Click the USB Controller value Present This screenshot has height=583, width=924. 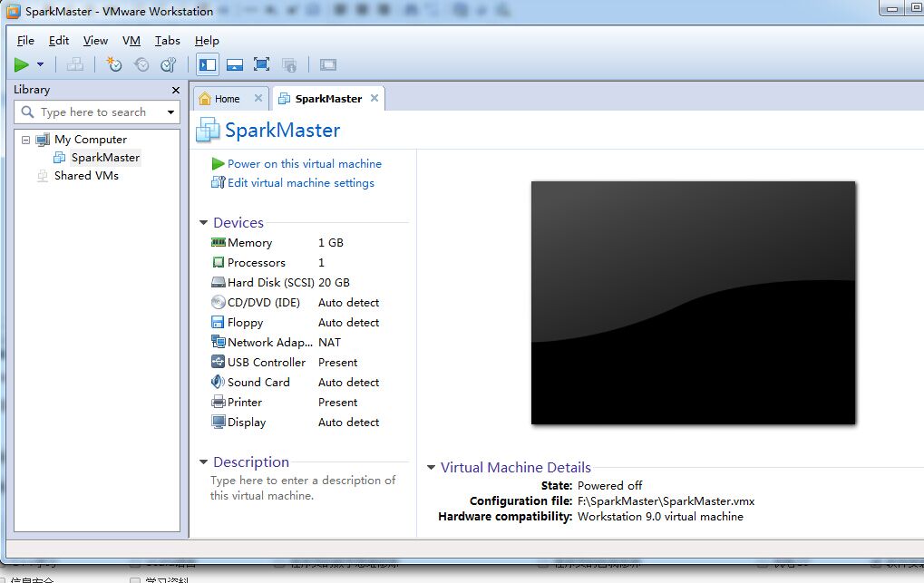(x=337, y=362)
